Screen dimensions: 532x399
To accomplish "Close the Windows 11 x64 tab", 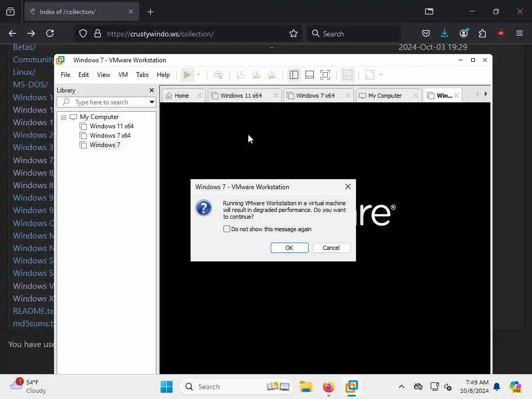I will [275, 96].
